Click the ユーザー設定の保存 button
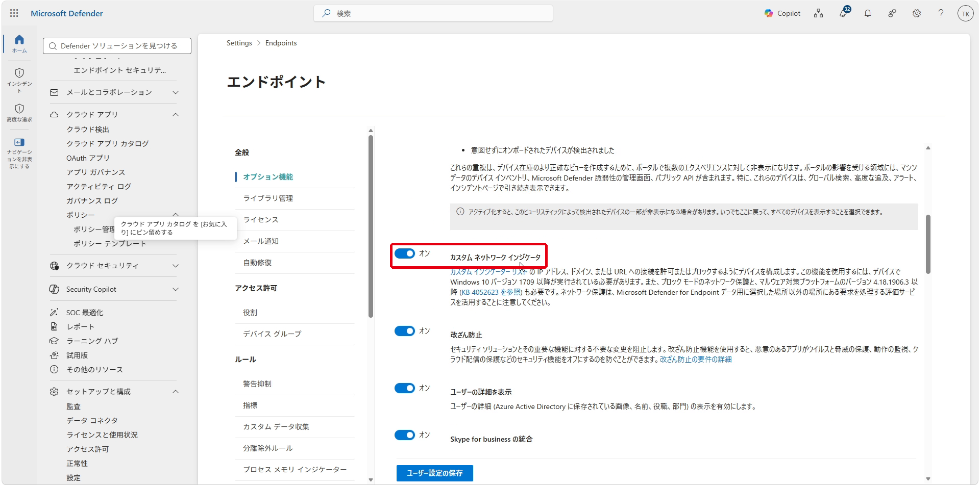 (x=435, y=473)
